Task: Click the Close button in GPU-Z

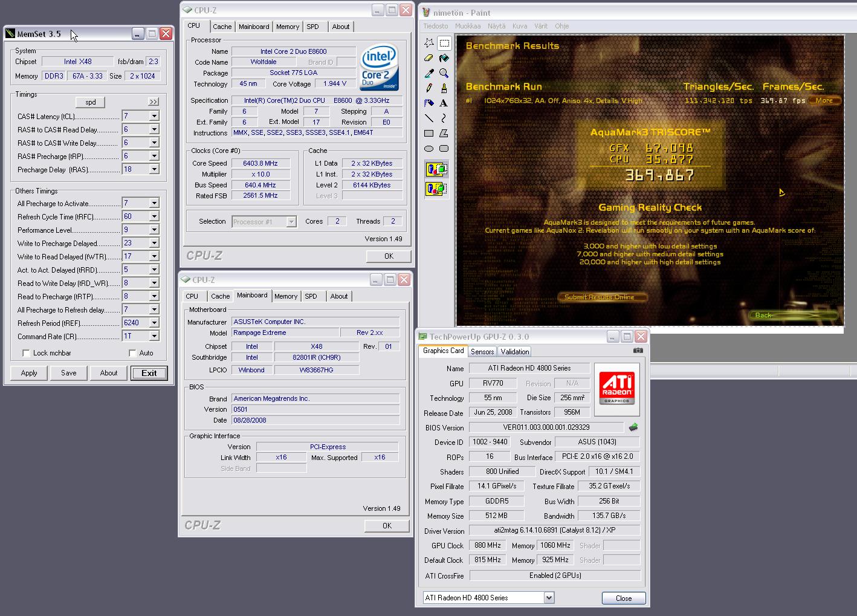Action: tap(624, 598)
